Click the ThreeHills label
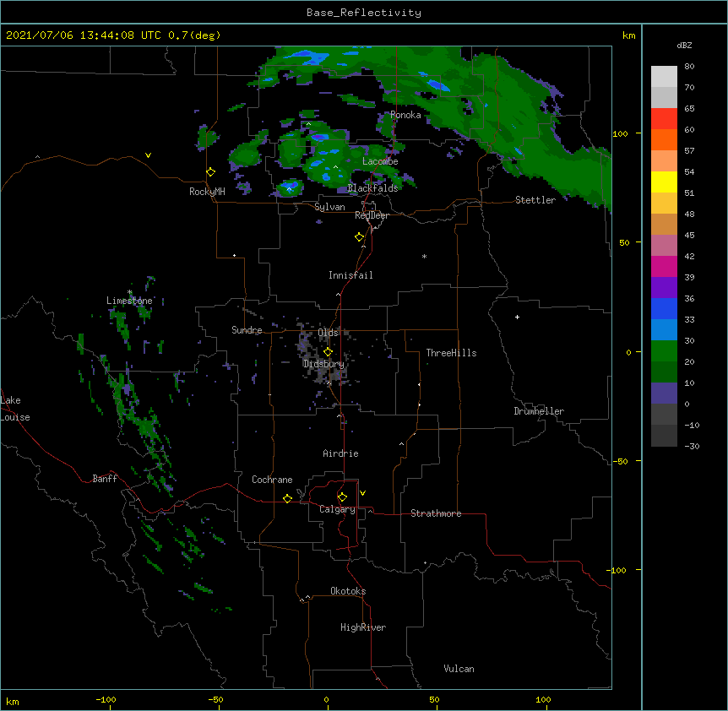This screenshot has width=728, height=711. pos(451,353)
